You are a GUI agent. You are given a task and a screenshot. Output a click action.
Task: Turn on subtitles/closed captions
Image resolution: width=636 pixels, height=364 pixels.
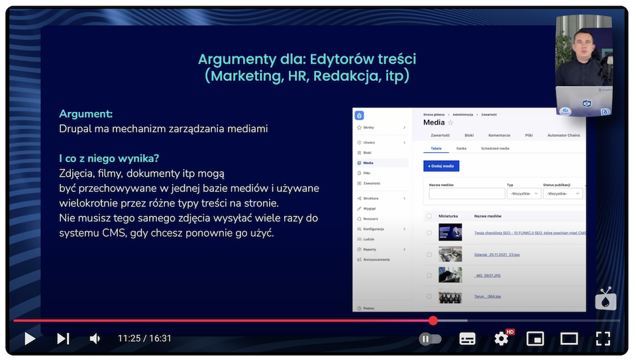[x=467, y=338]
